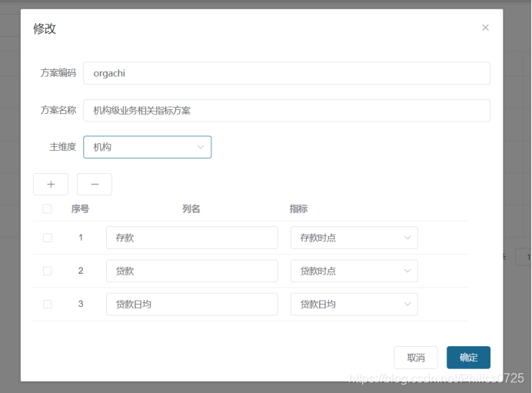This screenshot has width=532, height=393.
Task: Click the 贷款日均 column name input
Action: tap(192, 304)
